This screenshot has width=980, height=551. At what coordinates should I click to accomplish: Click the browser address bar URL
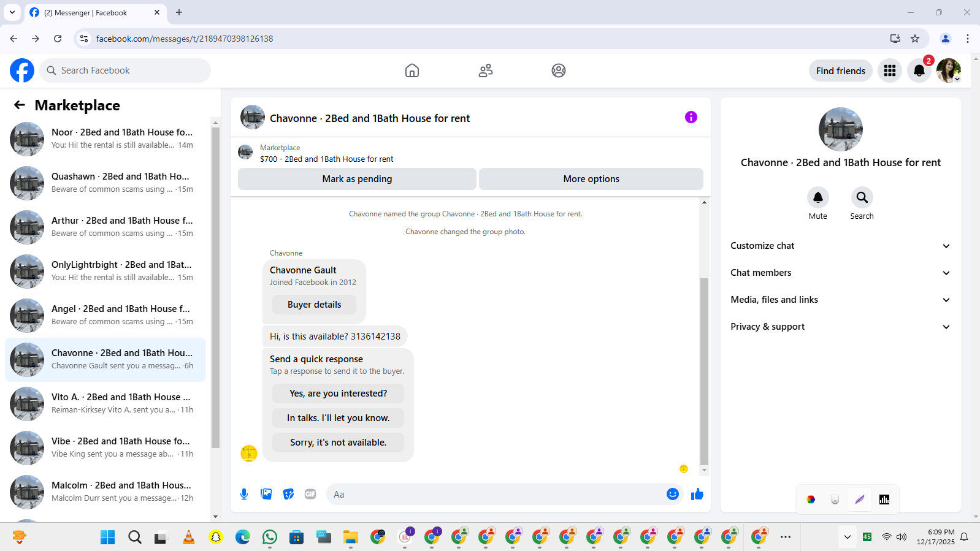(185, 39)
